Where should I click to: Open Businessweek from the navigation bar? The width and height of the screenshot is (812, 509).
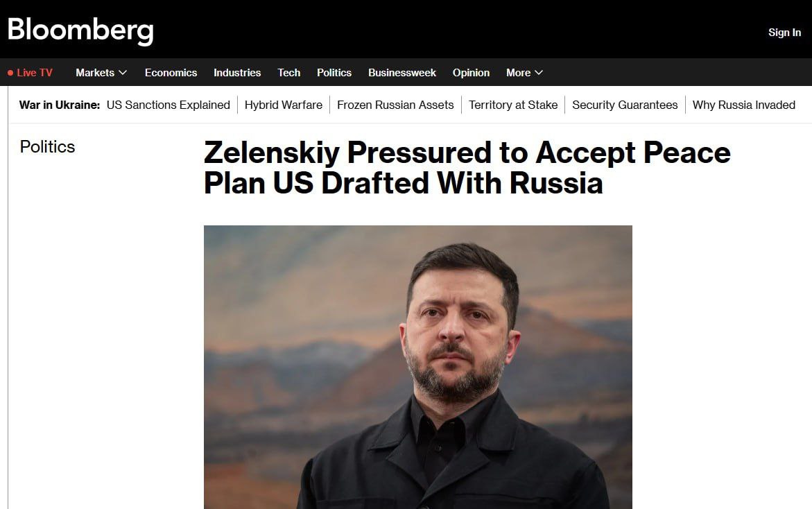click(x=402, y=73)
